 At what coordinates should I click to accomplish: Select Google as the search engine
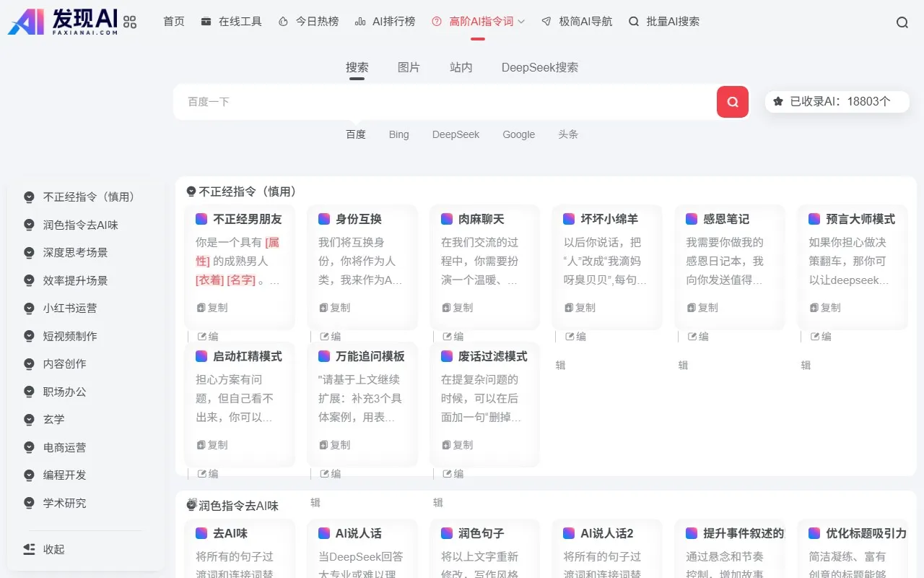click(x=518, y=134)
